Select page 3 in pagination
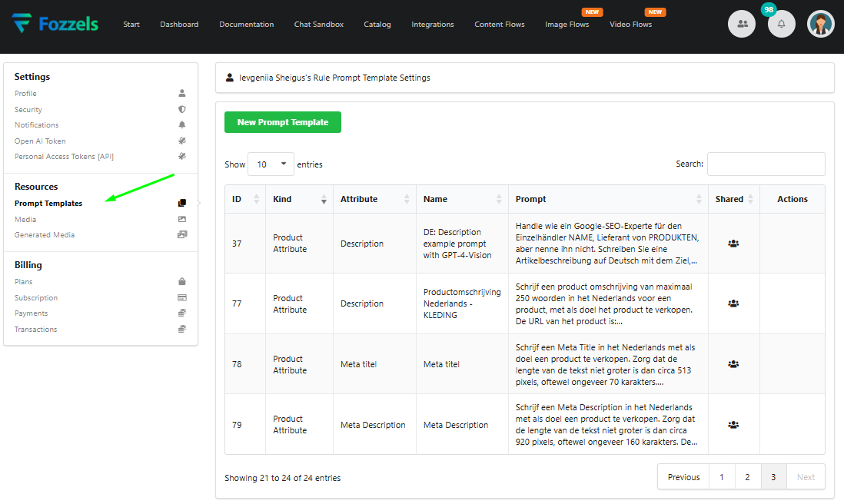 click(773, 477)
